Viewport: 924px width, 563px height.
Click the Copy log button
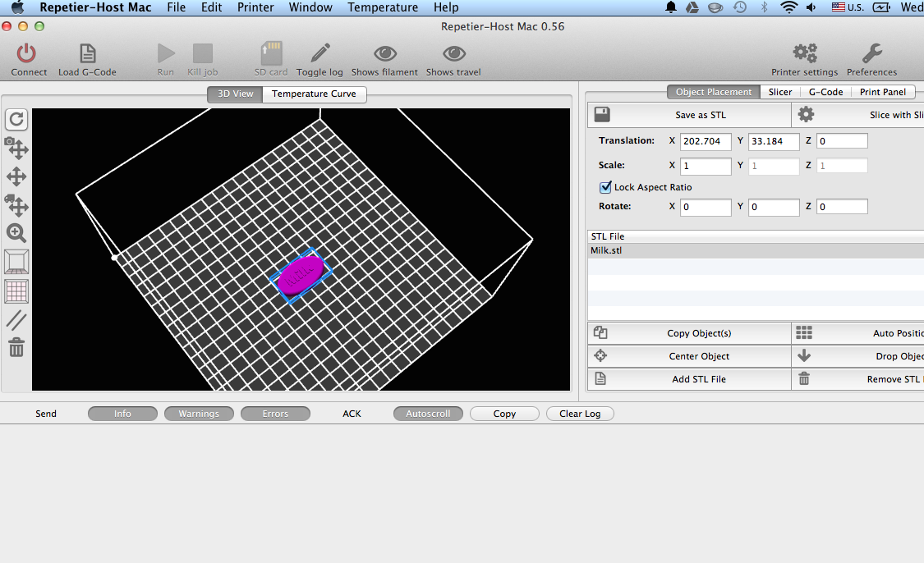pos(504,414)
